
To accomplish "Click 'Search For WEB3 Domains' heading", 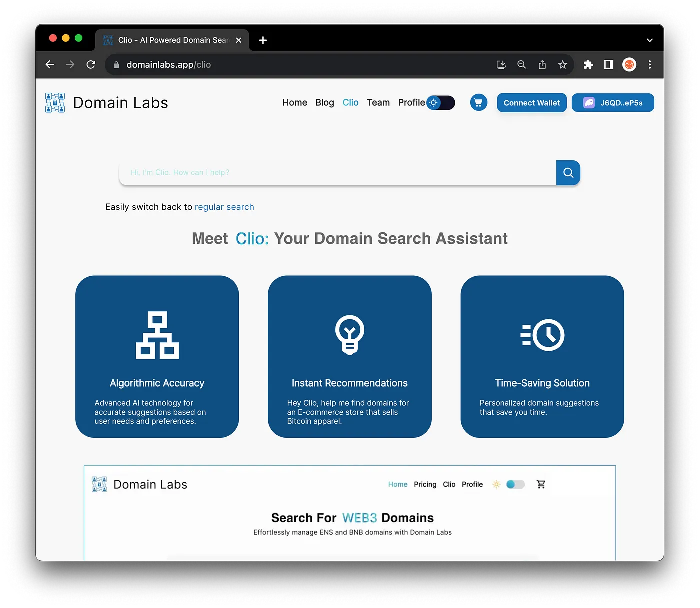I will (x=352, y=518).
